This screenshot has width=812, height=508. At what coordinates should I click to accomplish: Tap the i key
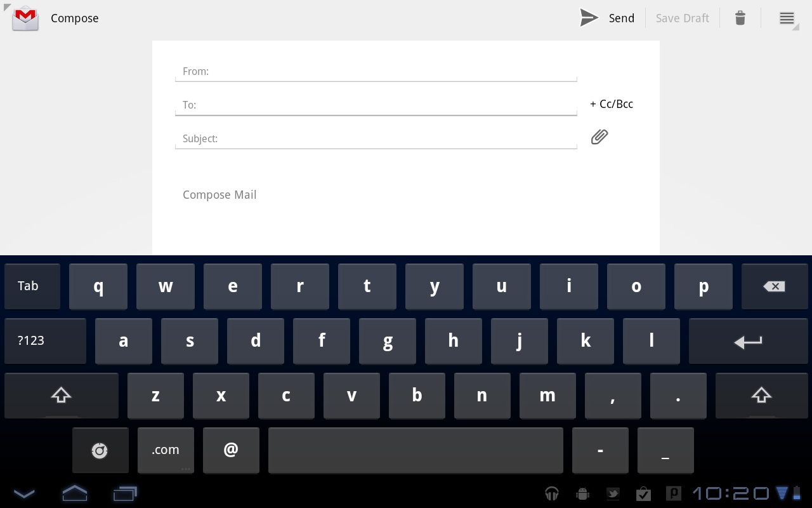(x=569, y=286)
